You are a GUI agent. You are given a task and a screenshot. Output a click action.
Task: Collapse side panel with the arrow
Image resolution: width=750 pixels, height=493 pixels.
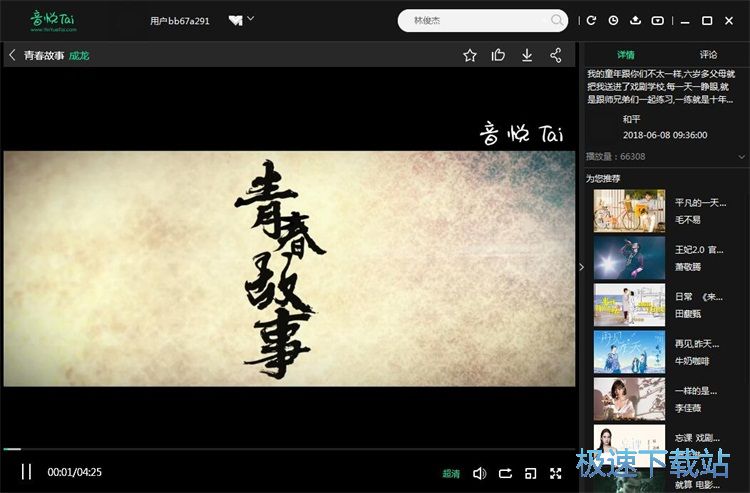581,267
